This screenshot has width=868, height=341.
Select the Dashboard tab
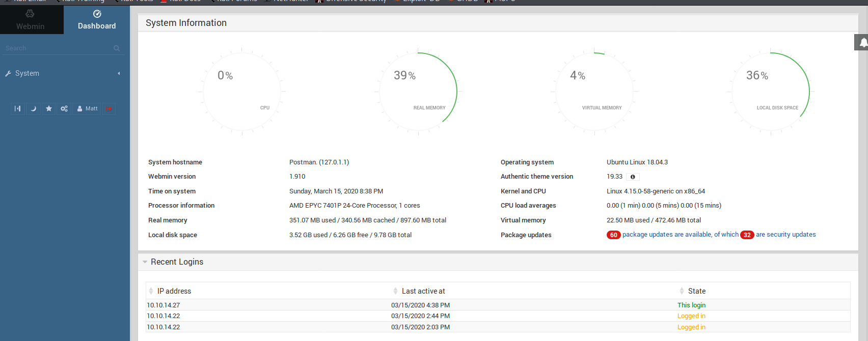(x=97, y=20)
